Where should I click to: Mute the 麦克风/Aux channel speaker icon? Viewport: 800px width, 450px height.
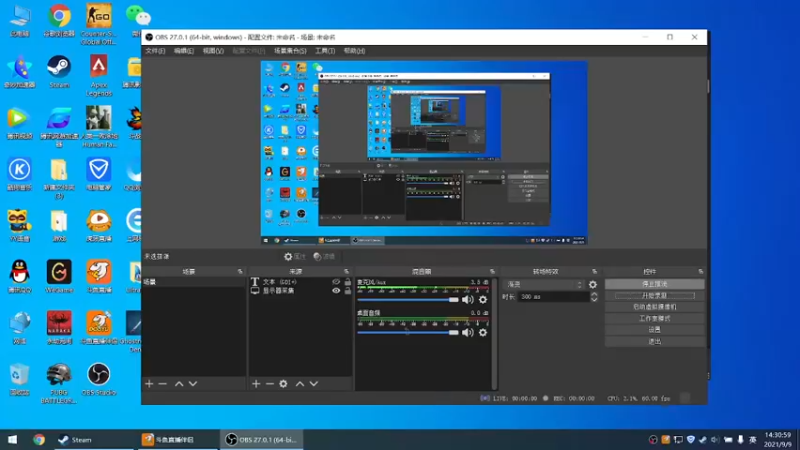[467, 299]
